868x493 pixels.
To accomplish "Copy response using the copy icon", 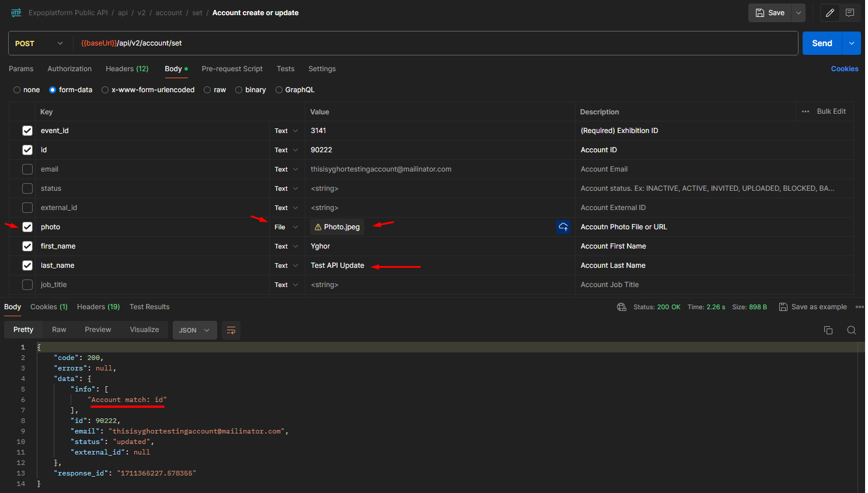I will click(x=828, y=330).
